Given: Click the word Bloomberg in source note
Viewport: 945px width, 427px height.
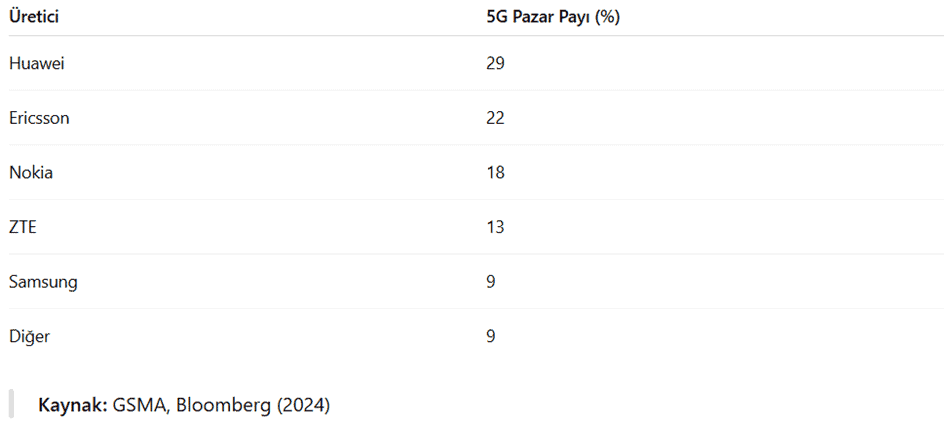Looking at the screenshot, I should click(224, 405).
